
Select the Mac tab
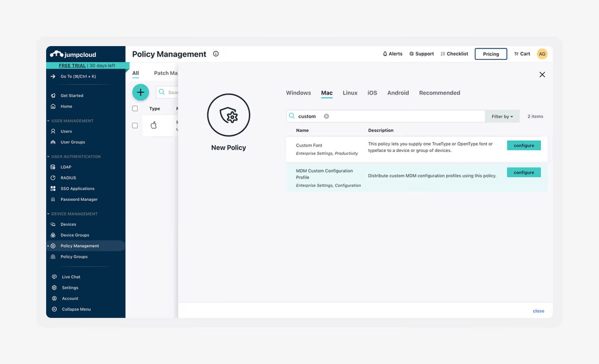(x=327, y=93)
